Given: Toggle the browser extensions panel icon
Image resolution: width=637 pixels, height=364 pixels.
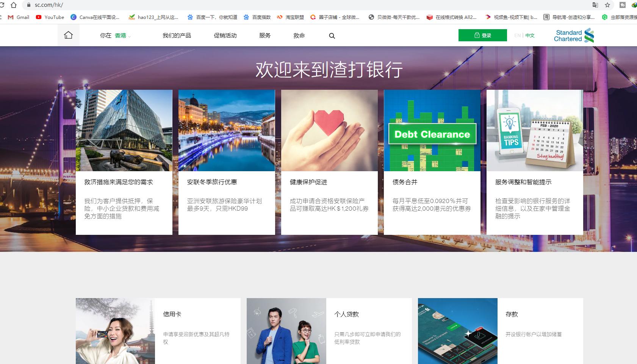Looking at the screenshot, I should pos(622,6).
